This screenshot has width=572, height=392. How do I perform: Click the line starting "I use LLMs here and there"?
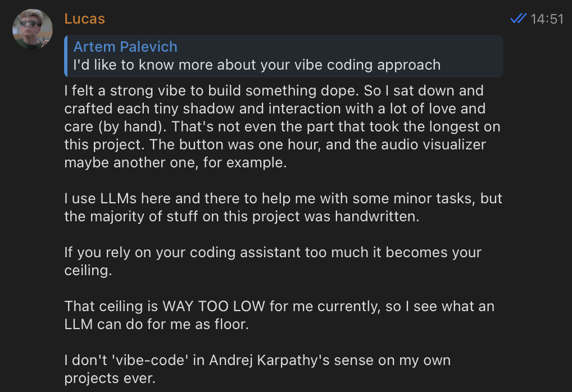click(x=283, y=199)
